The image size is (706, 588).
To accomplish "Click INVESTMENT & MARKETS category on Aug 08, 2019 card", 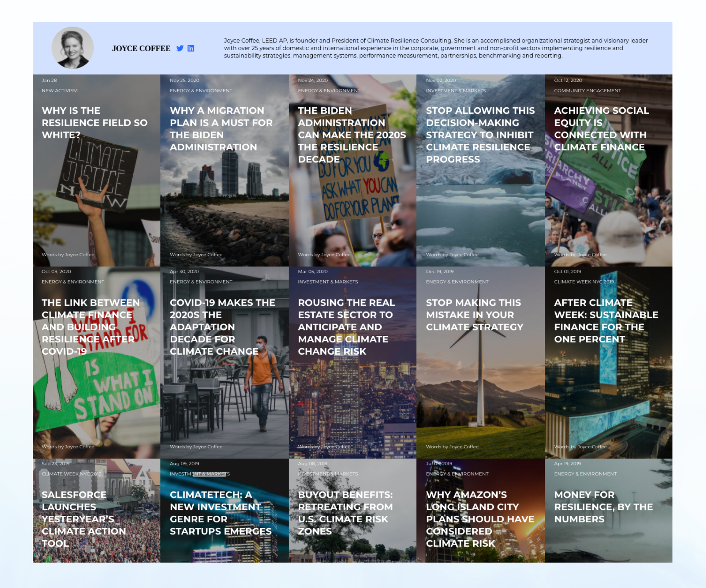I will [x=328, y=474].
